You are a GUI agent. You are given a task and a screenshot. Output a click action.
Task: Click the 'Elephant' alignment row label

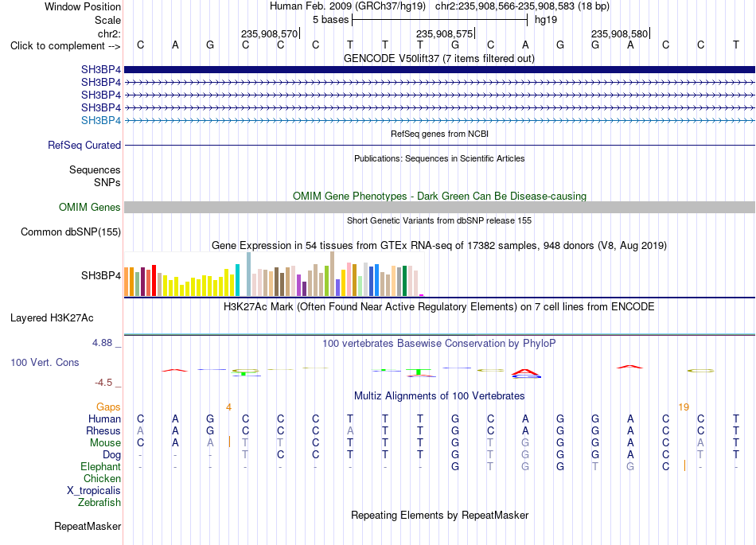point(100,467)
